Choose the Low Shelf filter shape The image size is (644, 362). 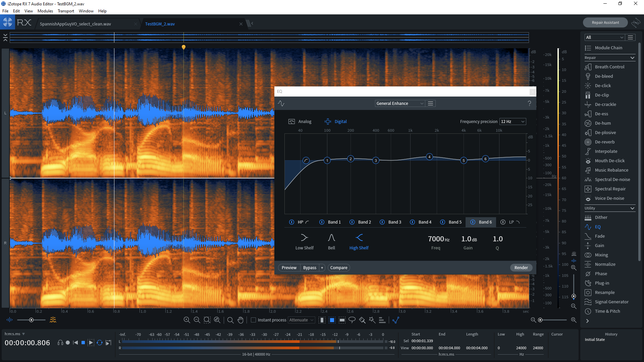tap(304, 241)
